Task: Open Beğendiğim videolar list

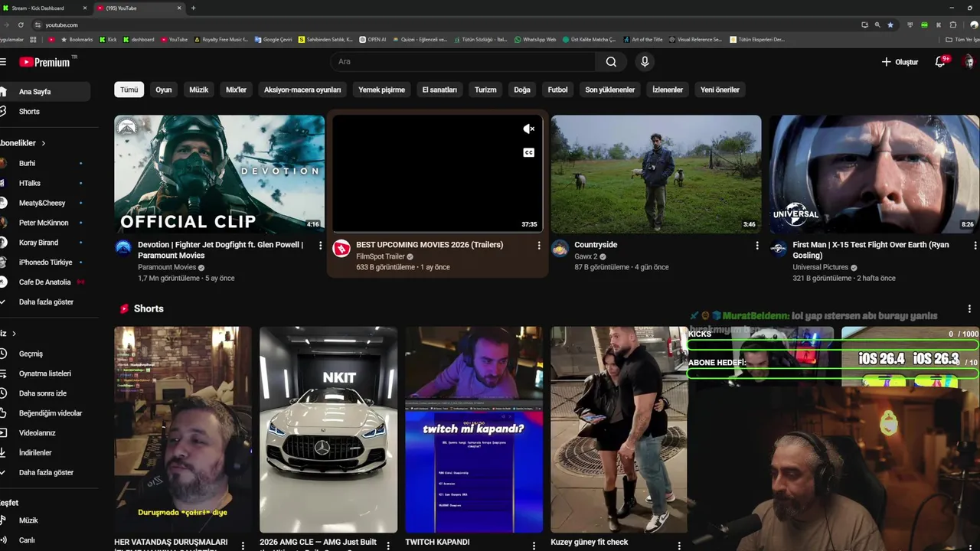Action: (x=45, y=413)
